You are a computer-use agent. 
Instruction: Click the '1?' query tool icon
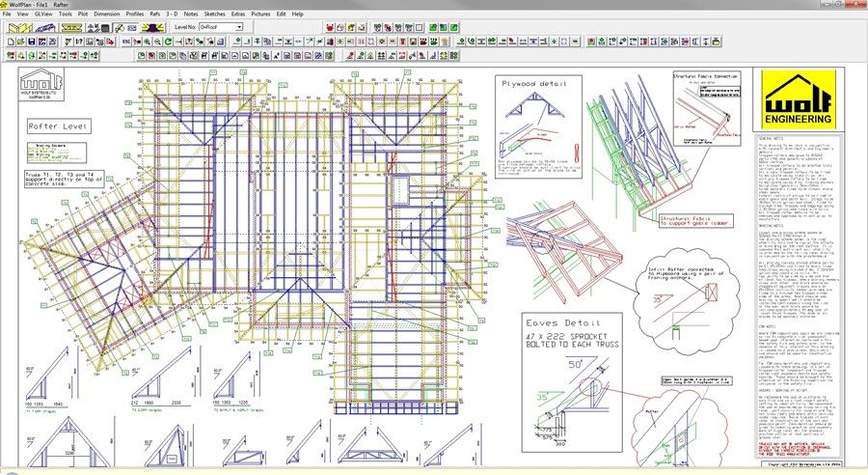pyautogui.click(x=79, y=42)
